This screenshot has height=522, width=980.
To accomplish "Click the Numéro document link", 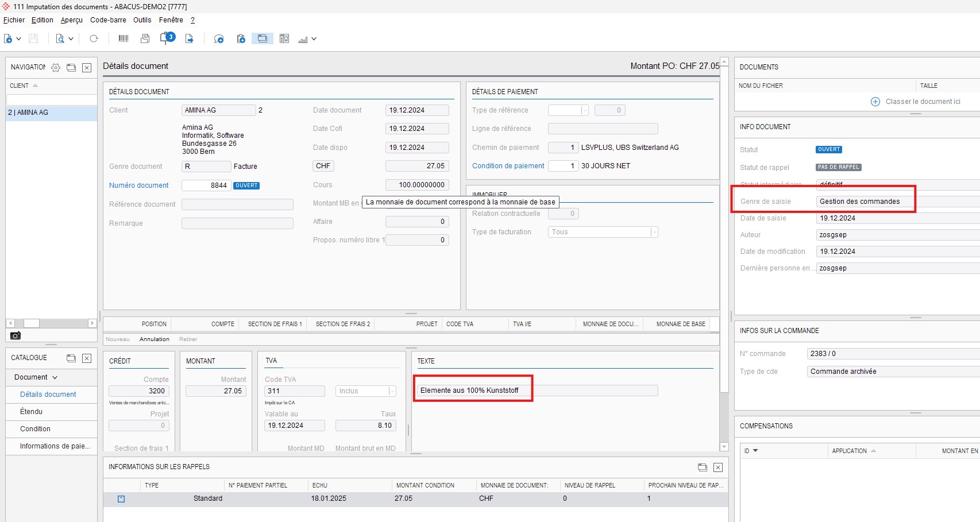I will [139, 185].
